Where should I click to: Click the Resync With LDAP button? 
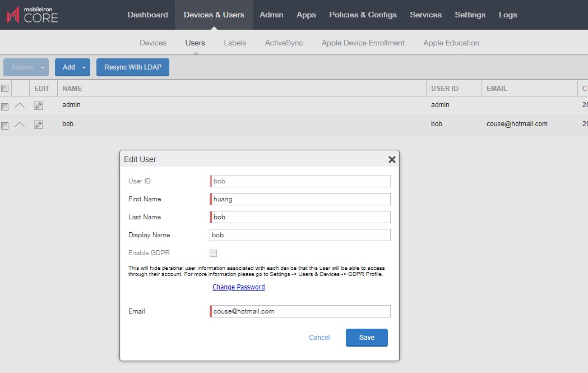tap(132, 67)
